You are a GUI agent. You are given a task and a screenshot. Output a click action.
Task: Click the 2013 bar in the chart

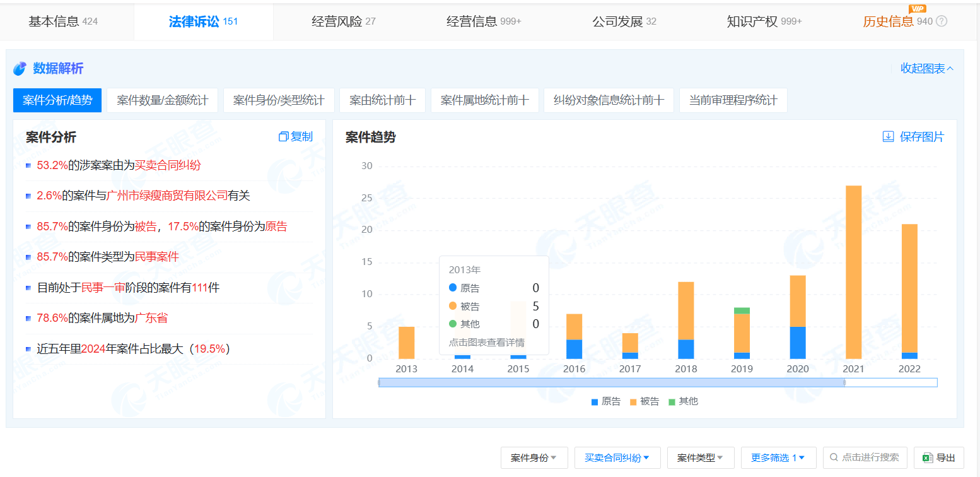tap(407, 343)
